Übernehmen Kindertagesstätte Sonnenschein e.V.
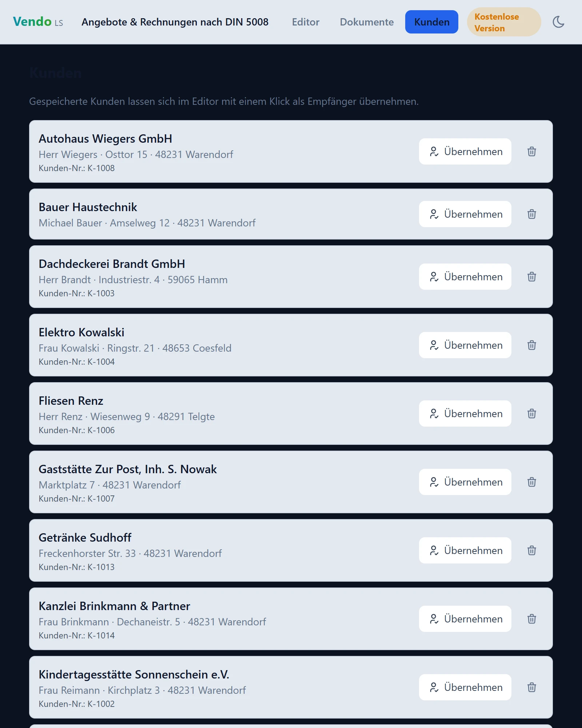 coord(465,687)
